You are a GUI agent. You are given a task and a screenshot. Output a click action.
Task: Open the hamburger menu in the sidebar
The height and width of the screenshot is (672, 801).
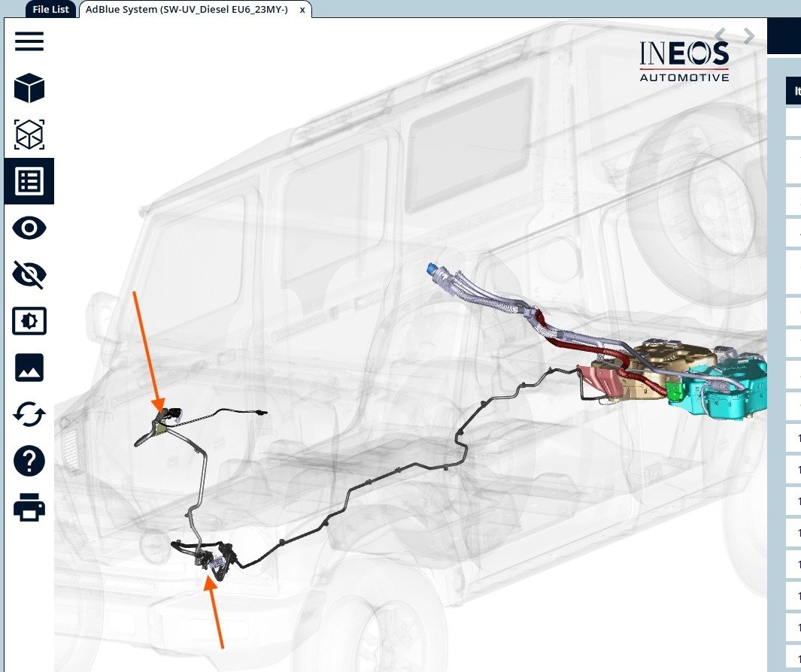coord(29,41)
